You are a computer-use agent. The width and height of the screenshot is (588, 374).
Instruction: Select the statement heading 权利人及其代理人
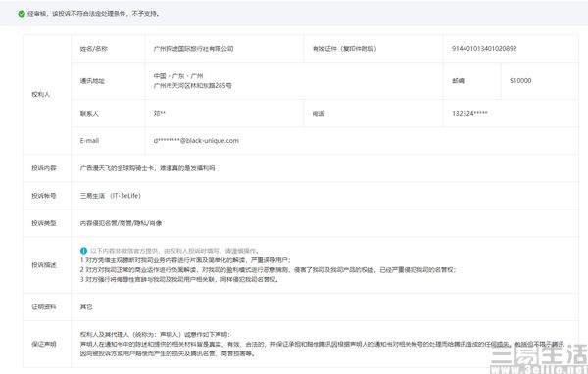tap(155, 335)
